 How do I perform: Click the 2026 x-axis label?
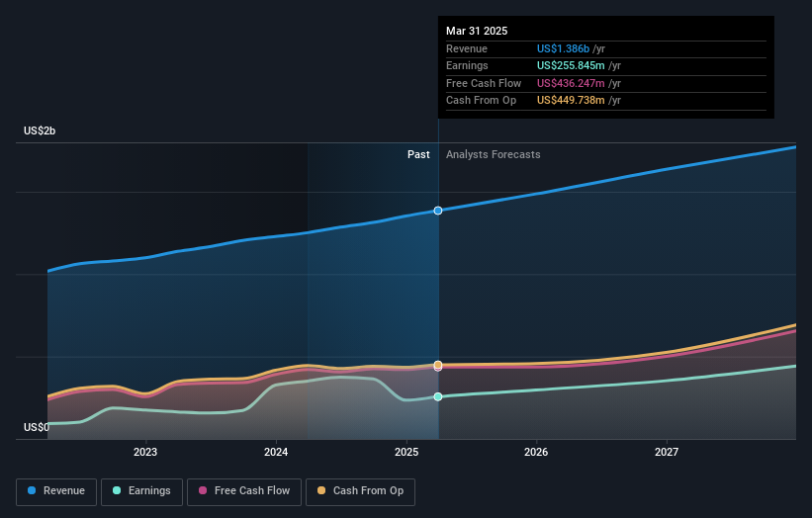click(536, 452)
